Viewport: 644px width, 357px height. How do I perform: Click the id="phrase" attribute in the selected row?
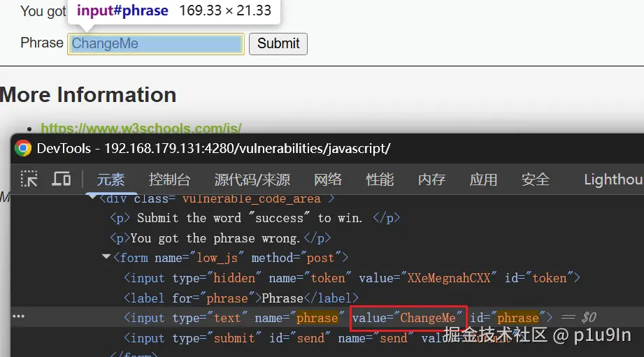(x=508, y=318)
